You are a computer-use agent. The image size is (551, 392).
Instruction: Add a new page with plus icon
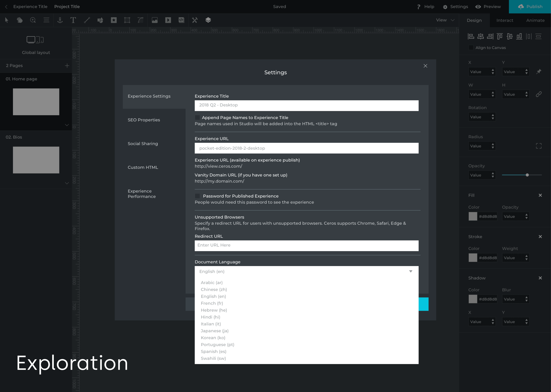[x=67, y=66]
